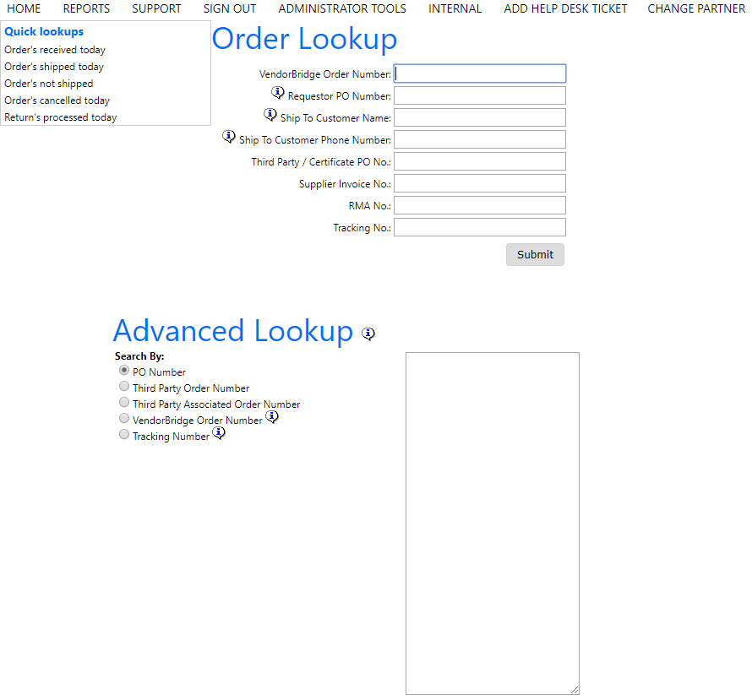Viewport: 752px width, 700px height.
Task: Click SIGN OUT in navigation bar
Action: click(230, 8)
